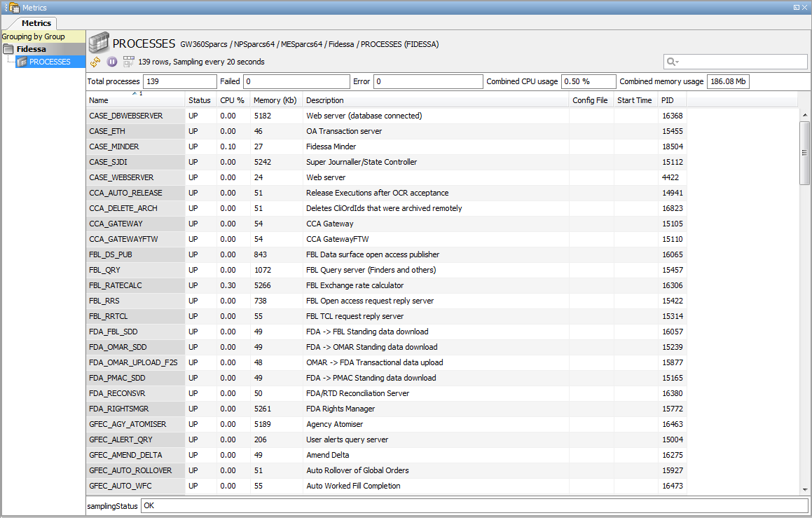Select the FBL_RRS process name

(x=104, y=301)
